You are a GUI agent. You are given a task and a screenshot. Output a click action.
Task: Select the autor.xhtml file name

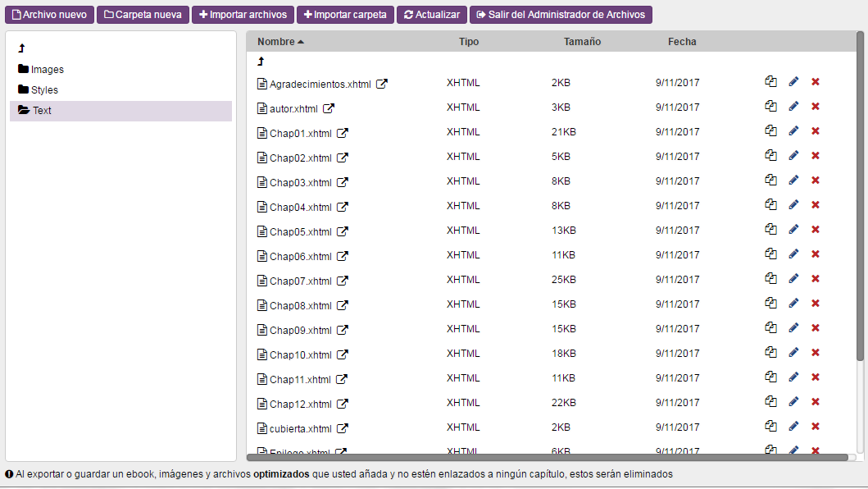pyautogui.click(x=293, y=108)
